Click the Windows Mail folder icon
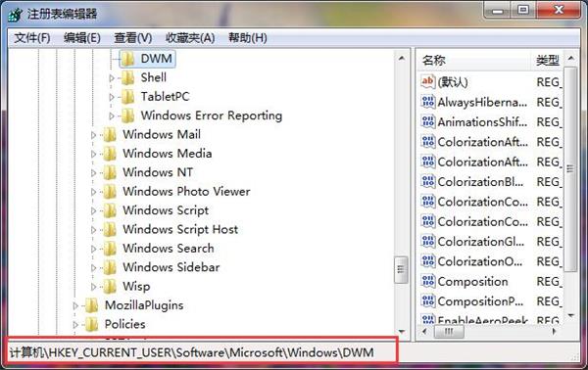Image resolution: width=588 pixels, height=370 pixels. click(x=110, y=135)
